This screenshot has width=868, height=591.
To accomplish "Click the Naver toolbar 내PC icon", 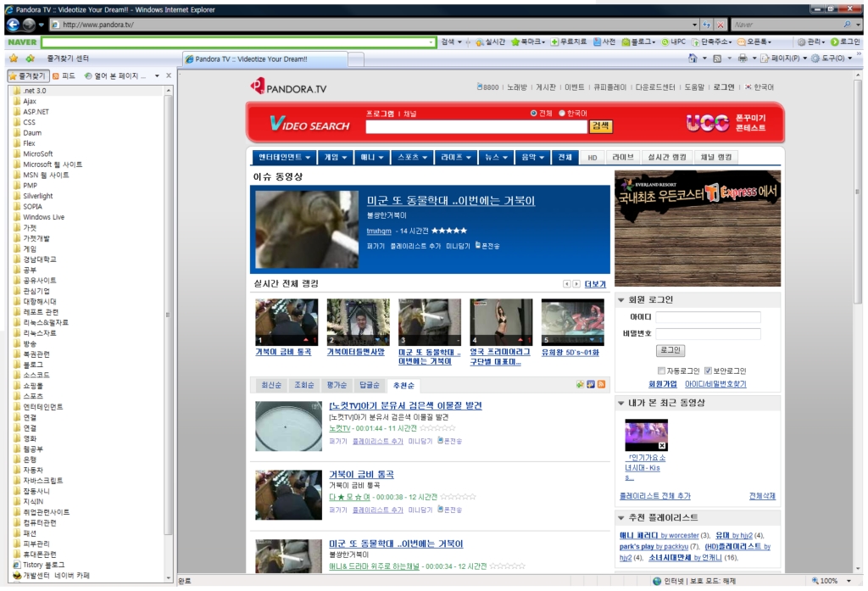I will pyautogui.click(x=673, y=42).
